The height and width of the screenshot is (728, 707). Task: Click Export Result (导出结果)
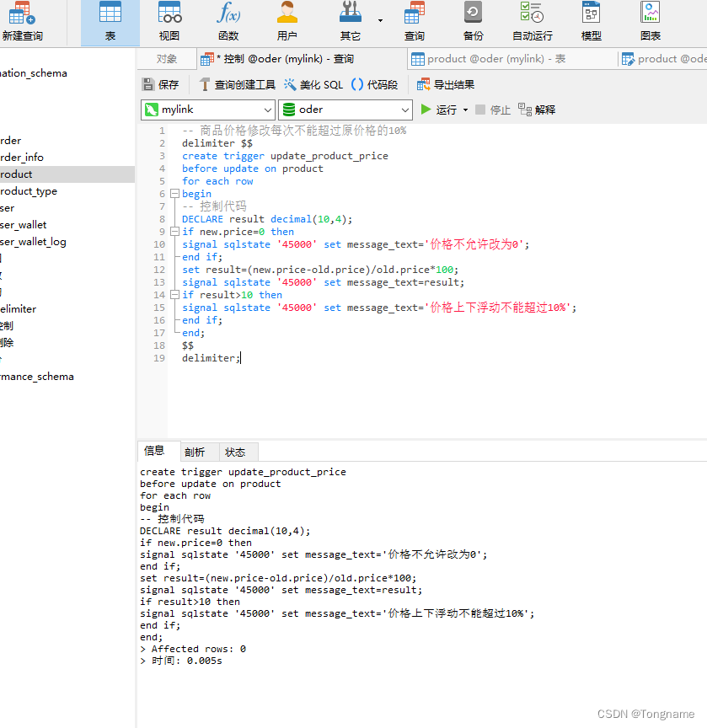(x=446, y=84)
